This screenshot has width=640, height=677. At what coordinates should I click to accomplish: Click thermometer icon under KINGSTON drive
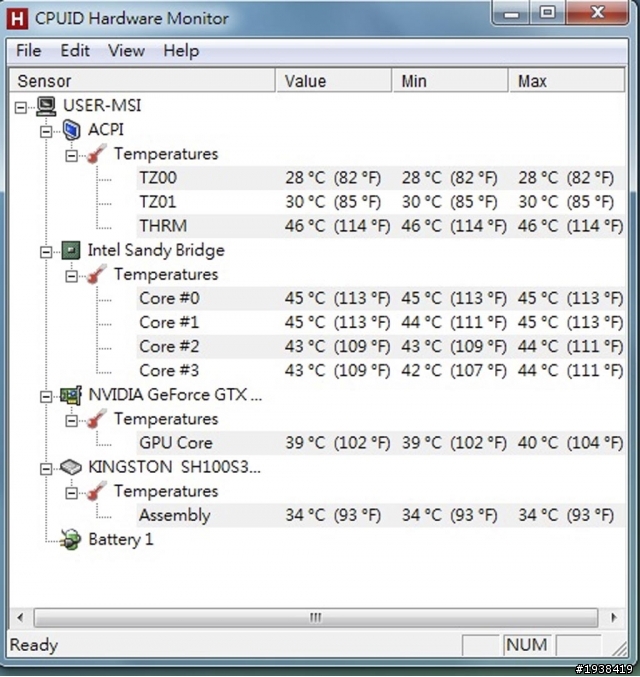97,491
